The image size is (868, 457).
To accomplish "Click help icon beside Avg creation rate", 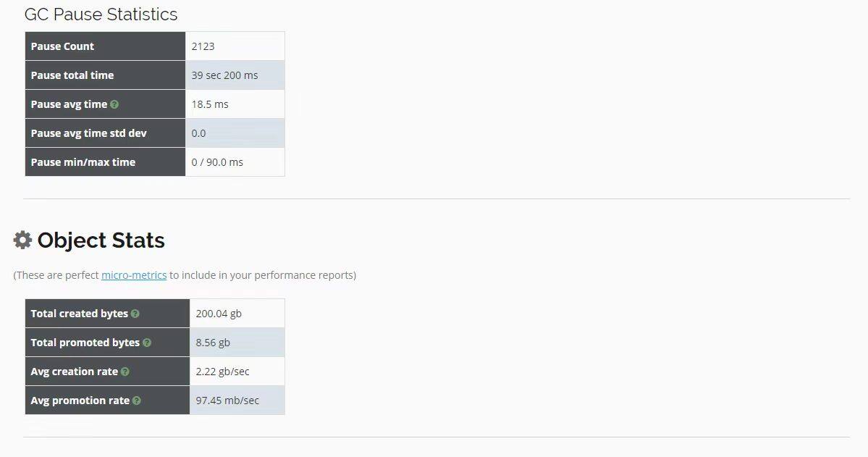I will pos(125,372).
